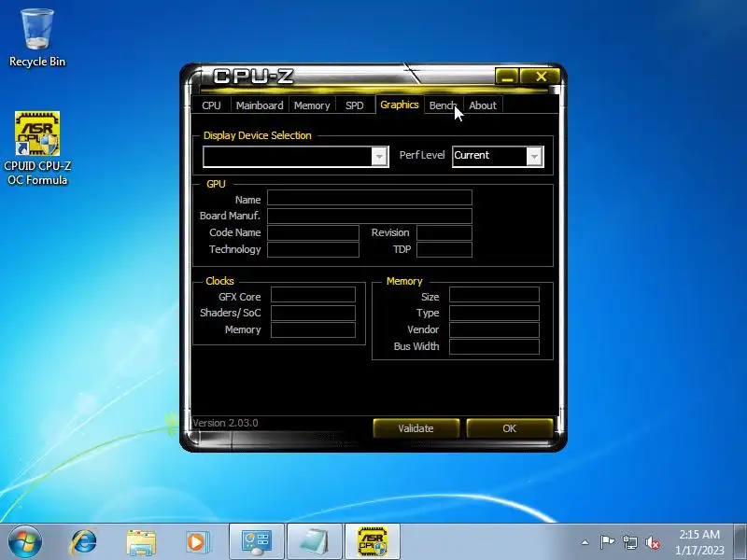Click the GFX Core clock field
This screenshot has width=747, height=560.
(313, 295)
